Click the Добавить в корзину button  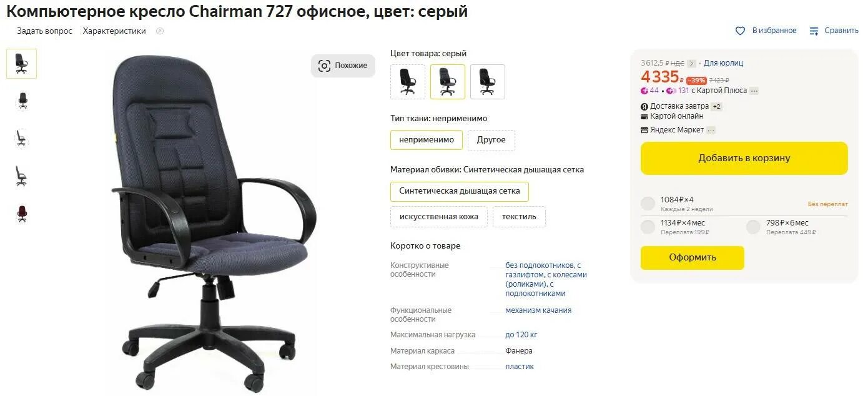744,158
